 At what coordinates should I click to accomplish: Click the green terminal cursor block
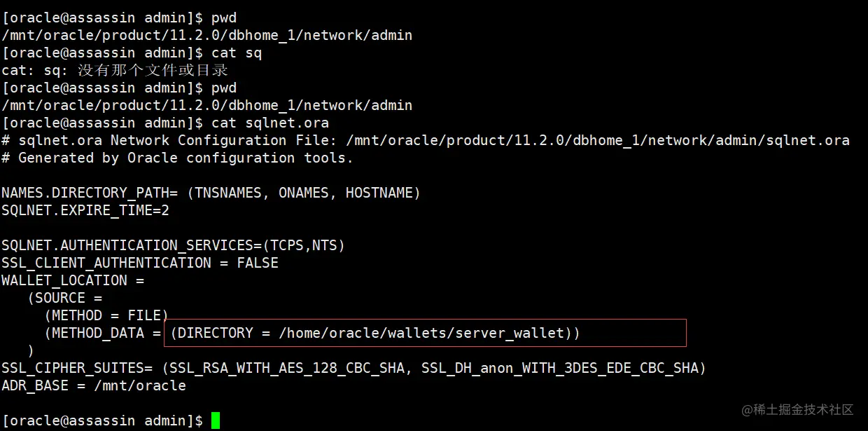tap(216, 420)
